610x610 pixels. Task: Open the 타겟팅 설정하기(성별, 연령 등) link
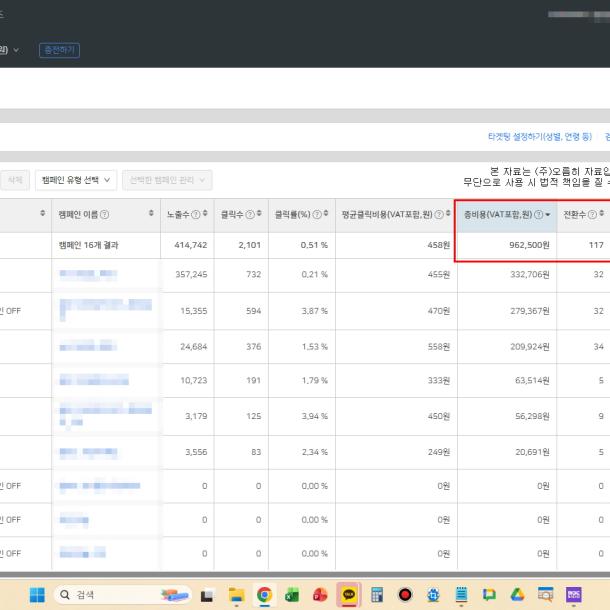click(539, 136)
